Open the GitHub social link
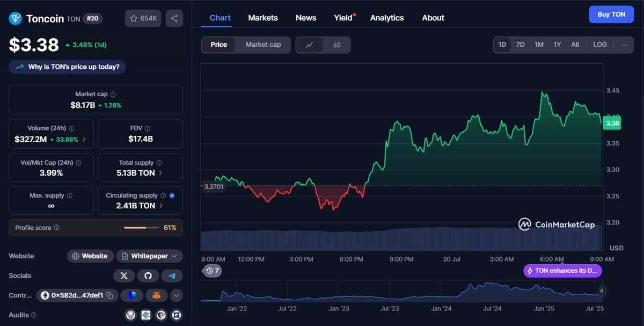The width and height of the screenshot is (644, 326). [x=148, y=276]
